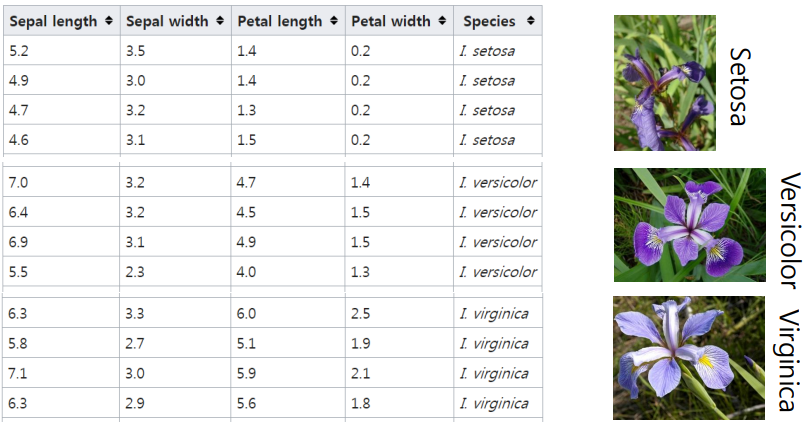Select the petal length cell 4.9
Screen dimensions: 812x424
[x=288, y=242]
